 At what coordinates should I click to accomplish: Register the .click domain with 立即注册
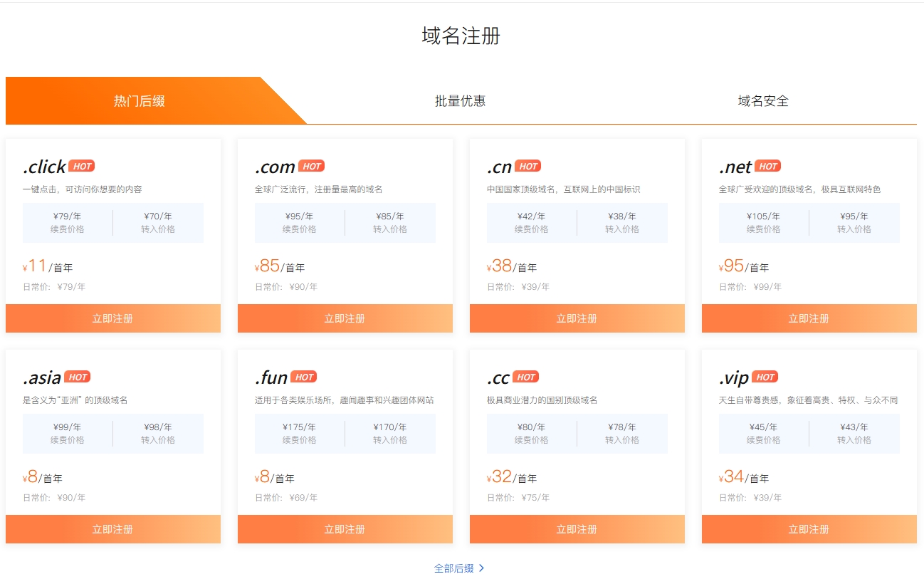tap(112, 318)
